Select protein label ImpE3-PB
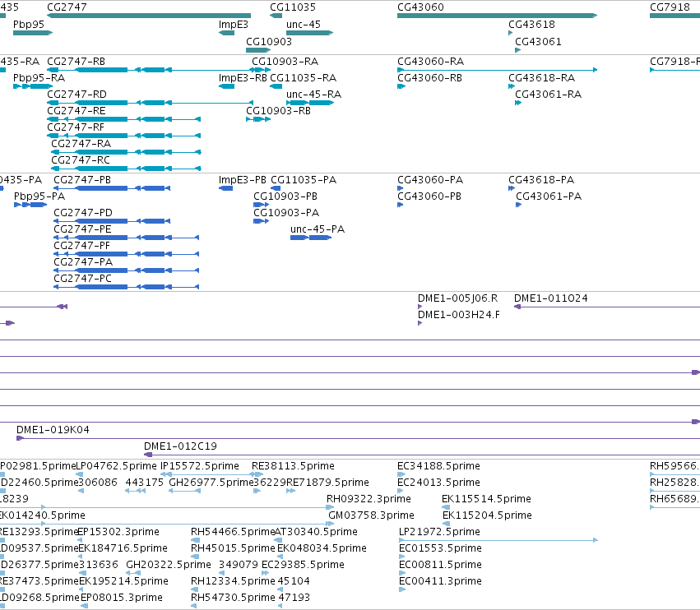The height and width of the screenshot is (610, 700). click(242, 180)
